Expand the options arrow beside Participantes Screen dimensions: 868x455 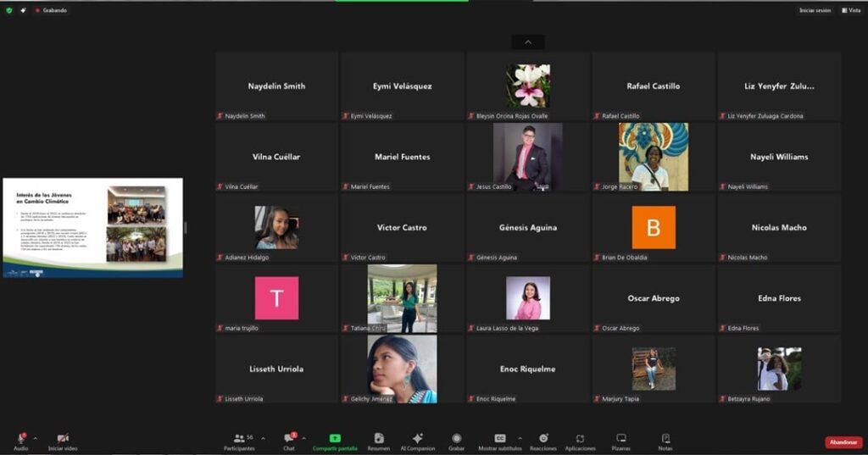click(263, 438)
